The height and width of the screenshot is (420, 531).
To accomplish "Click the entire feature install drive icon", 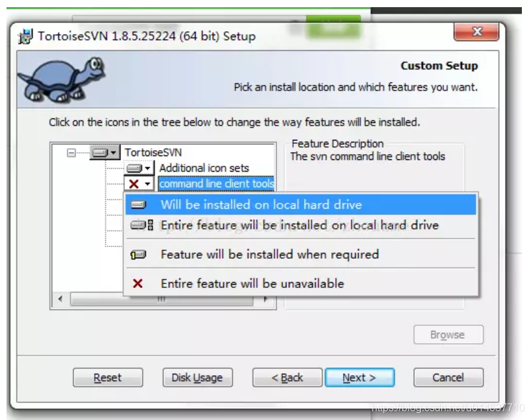I will coord(142,225).
